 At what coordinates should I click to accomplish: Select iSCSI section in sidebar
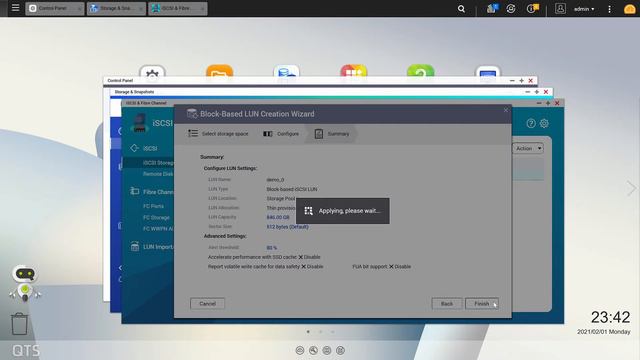(150, 148)
